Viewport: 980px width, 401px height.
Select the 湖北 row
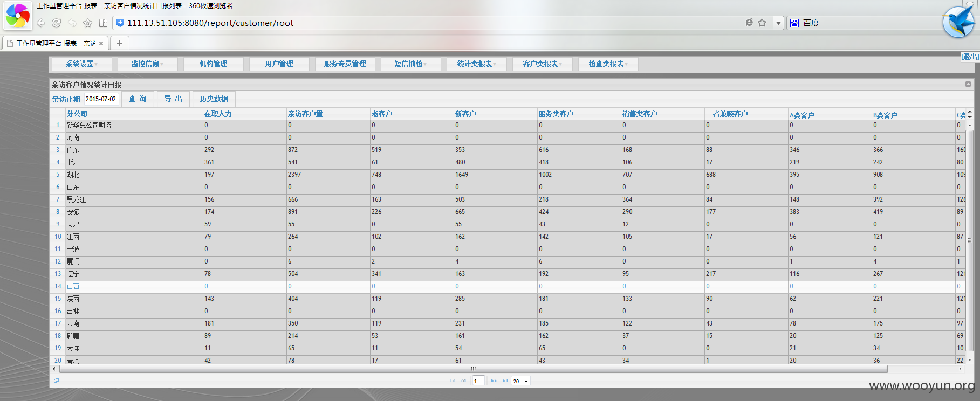[x=507, y=175]
